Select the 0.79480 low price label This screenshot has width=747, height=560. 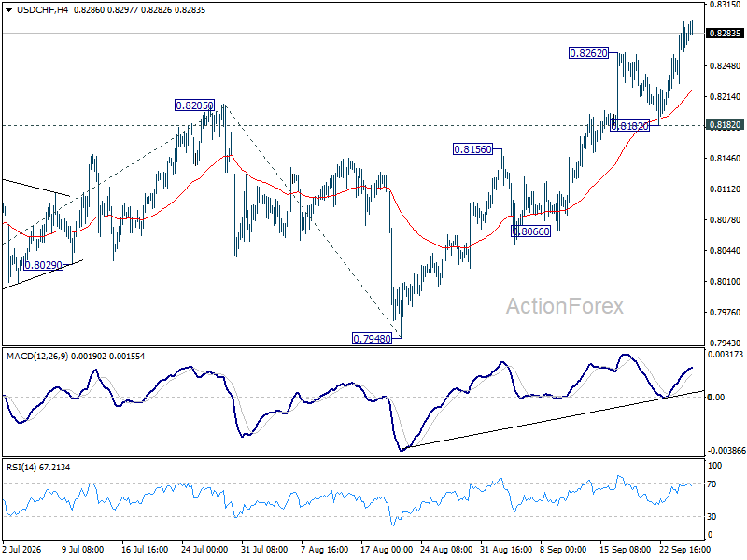pos(372,339)
